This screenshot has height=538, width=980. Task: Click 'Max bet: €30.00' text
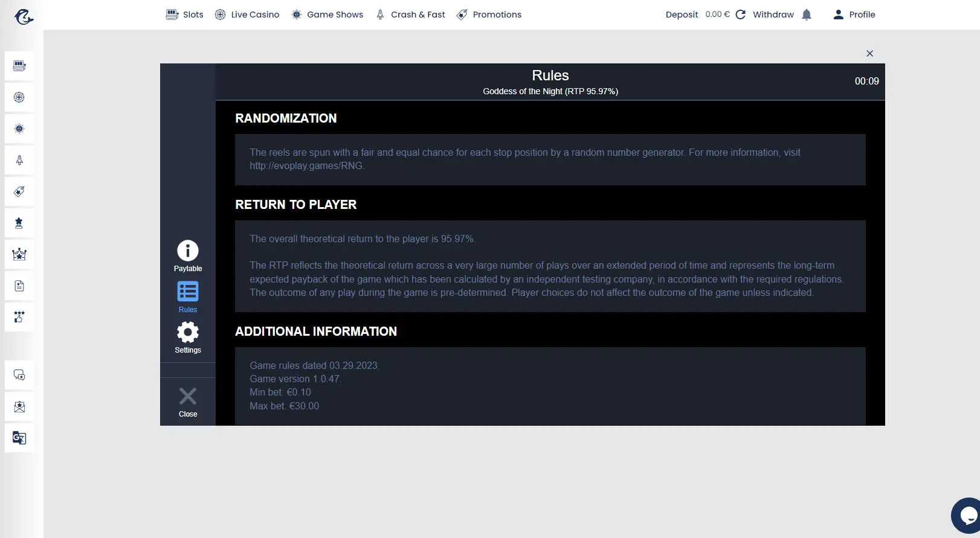[x=285, y=406]
